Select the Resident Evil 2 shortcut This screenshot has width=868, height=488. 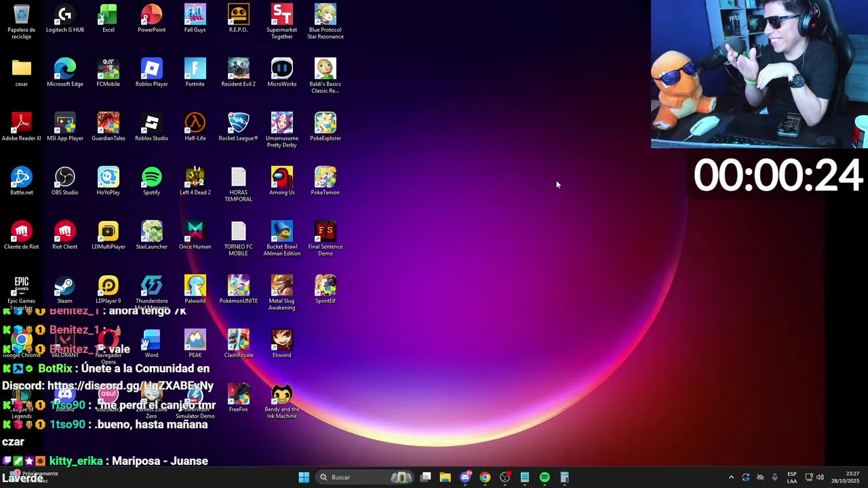(239, 73)
